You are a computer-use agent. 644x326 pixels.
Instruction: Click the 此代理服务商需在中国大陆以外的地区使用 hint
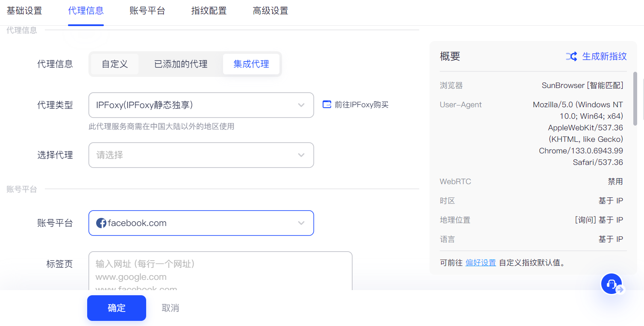[x=162, y=126]
